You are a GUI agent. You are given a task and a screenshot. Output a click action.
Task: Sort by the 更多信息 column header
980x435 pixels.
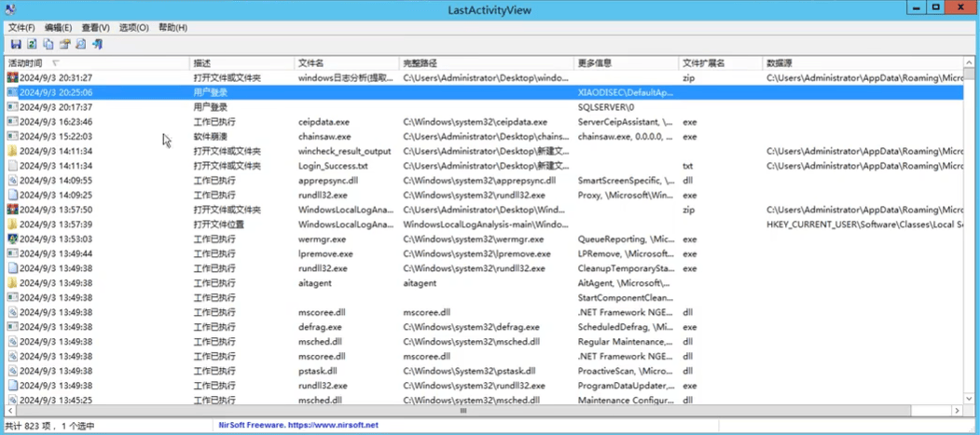(x=627, y=63)
